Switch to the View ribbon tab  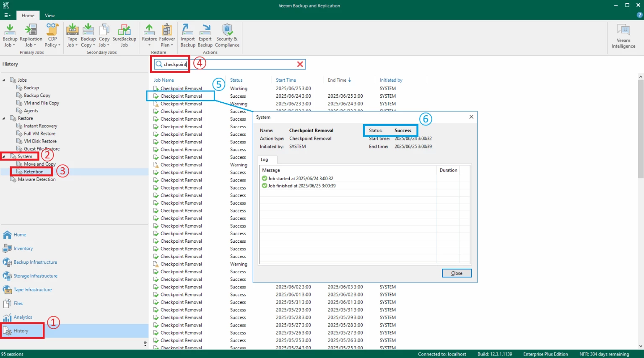point(50,16)
